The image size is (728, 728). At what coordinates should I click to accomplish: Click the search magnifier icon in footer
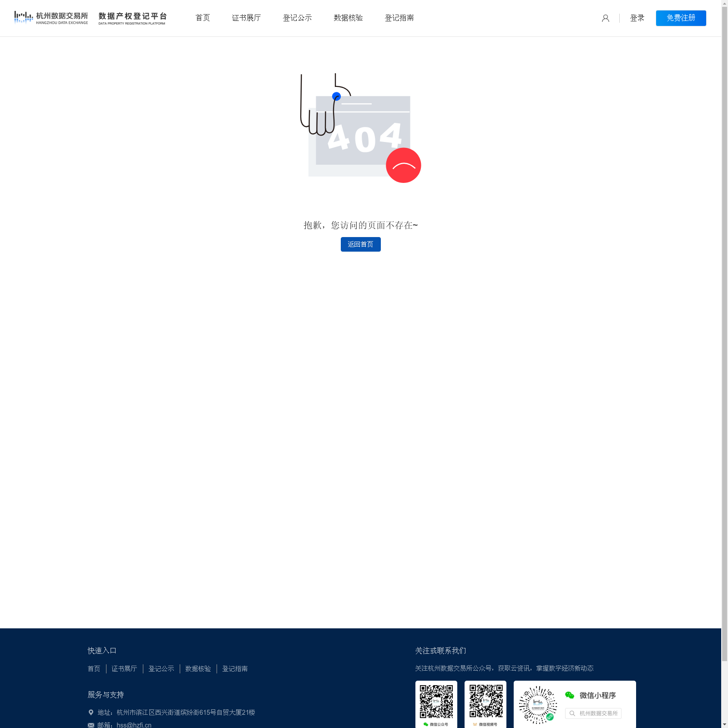(572, 713)
